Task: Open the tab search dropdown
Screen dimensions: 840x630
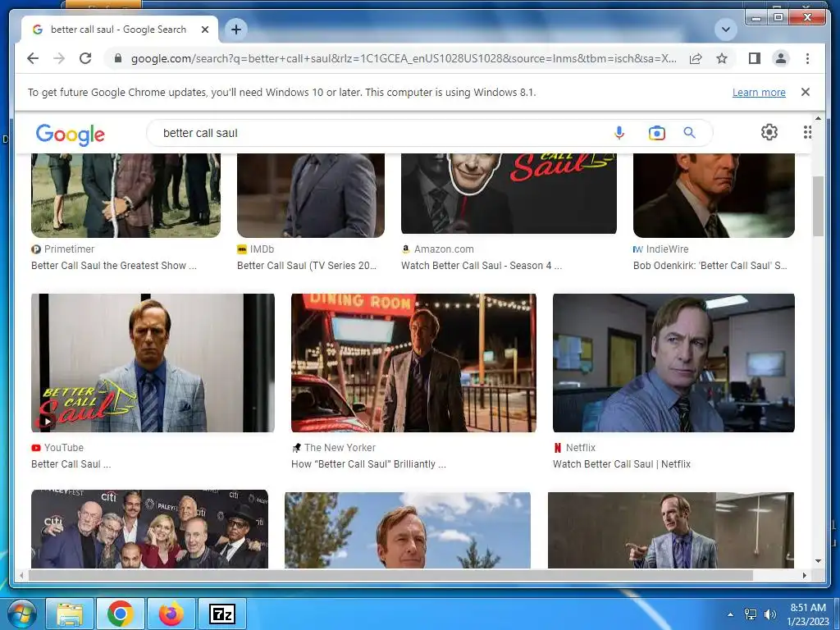Action: [726, 30]
